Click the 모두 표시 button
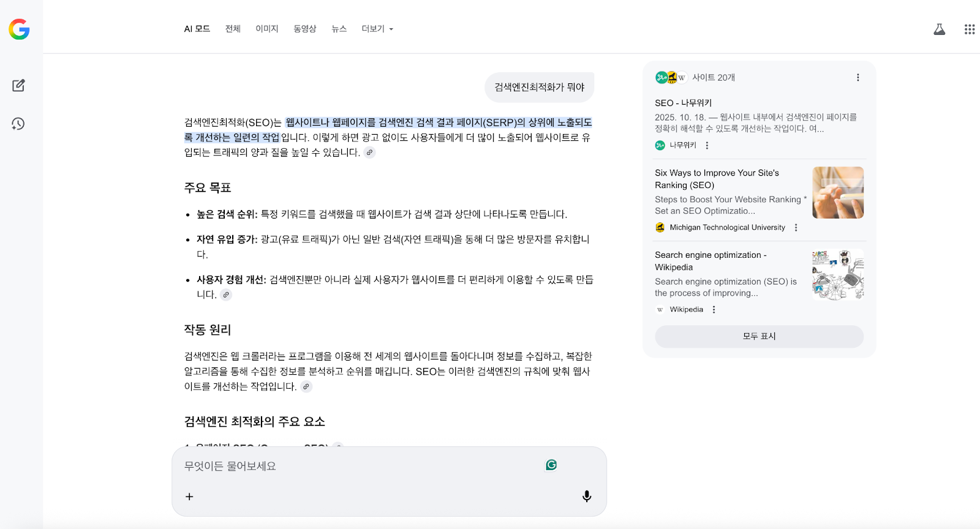Viewport: 980px width, 529px height. 759,336
